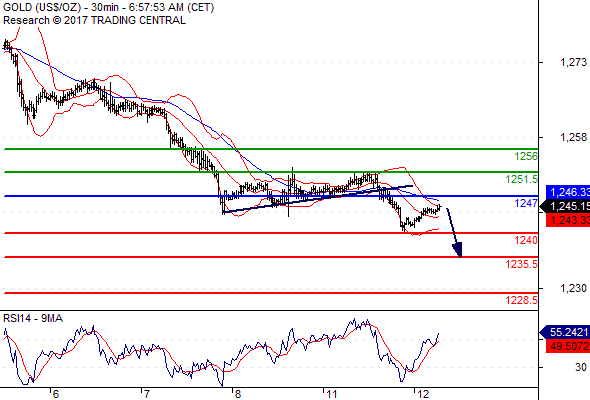Click the 1,273 price axis label
Screen dimensions: 590x400
(x=573, y=62)
